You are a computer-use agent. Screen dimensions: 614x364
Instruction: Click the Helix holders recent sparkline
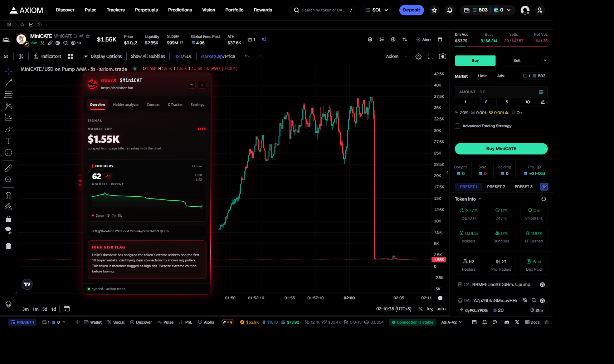click(x=147, y=201)
